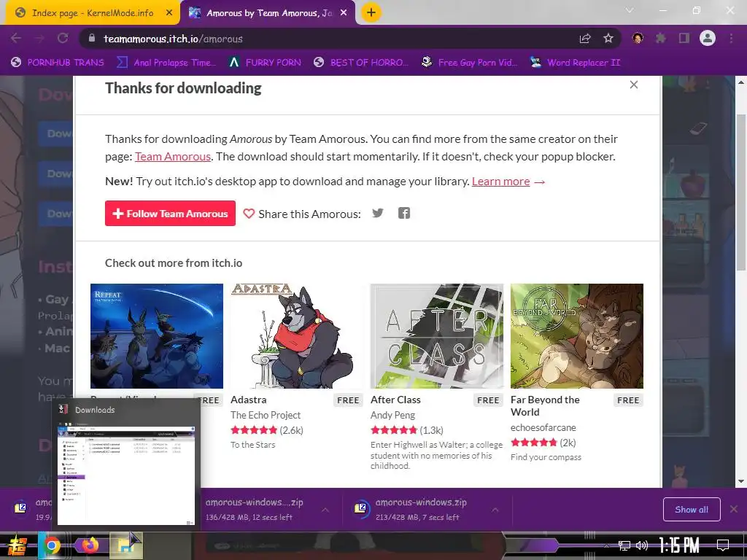Image resolution: width=747 pixels, height=560 pixels.
Task: Open Far Beyond the World title
Action: pyautogui.click(x=545, y=406)
